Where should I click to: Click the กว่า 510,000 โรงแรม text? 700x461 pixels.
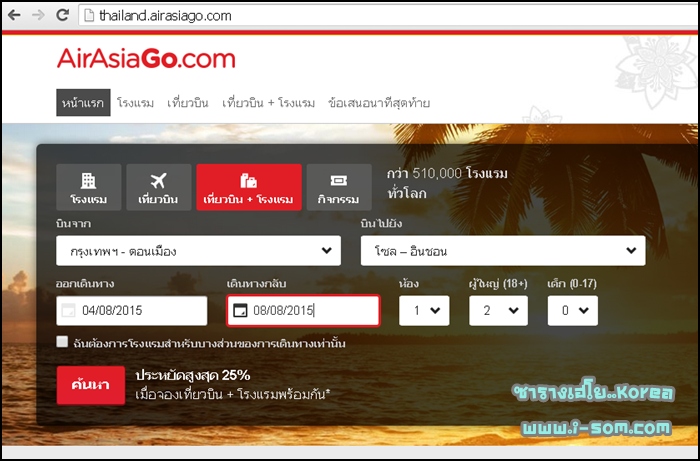pos(447,173)
